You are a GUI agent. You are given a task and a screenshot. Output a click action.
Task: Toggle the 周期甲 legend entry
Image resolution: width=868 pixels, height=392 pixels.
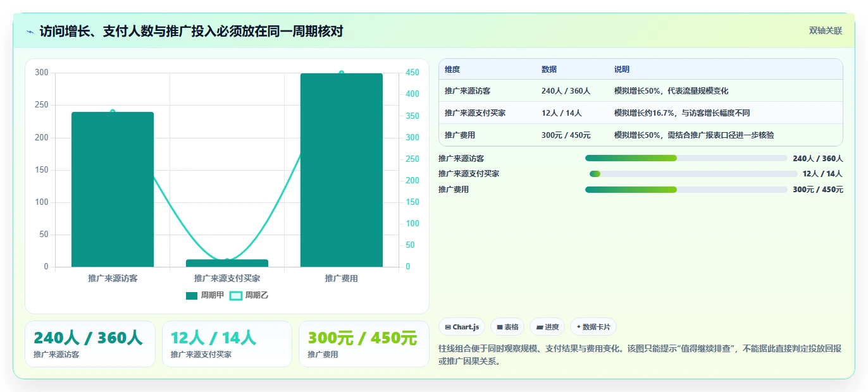(x=205, y=295)
